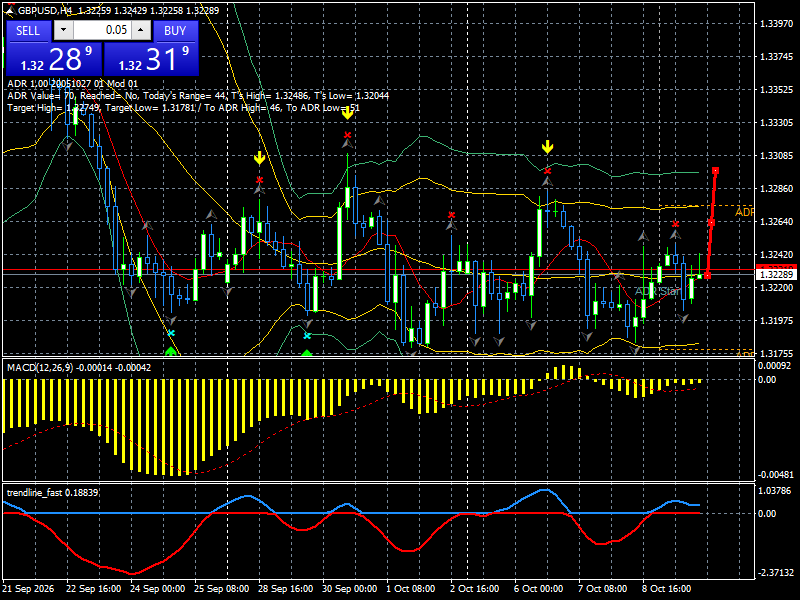The width and height of the screenshot is (800, 600).
Task: Select the bottom anchor of the red projection line
Action: pos(707,276)
